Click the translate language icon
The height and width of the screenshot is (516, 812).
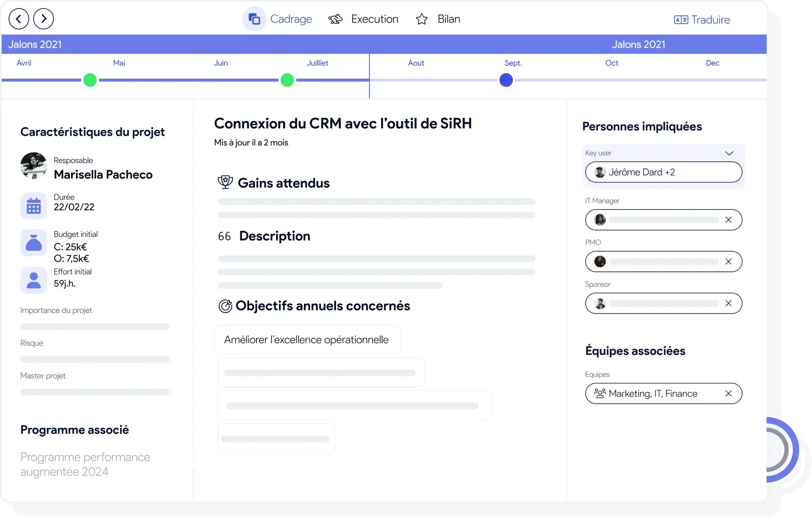(681, 20)
